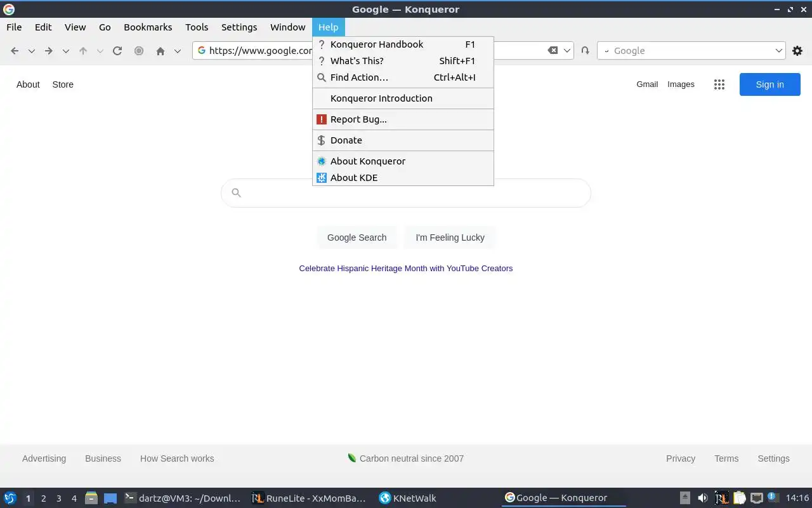Open the application launcher in taskbar

(10, 498)
